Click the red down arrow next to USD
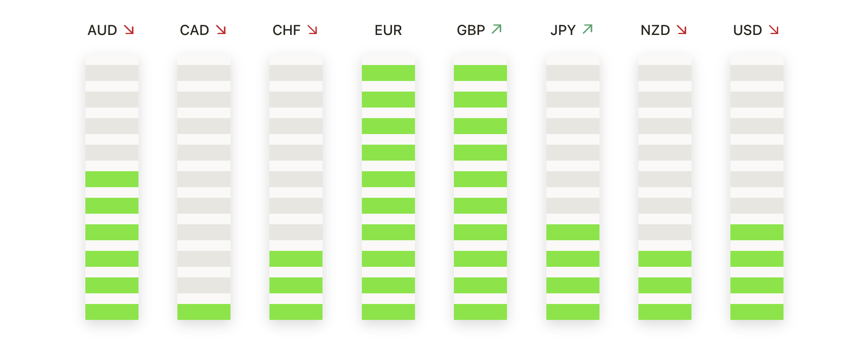This screenshot has width=868, height=346. click(x=774, y=30)
